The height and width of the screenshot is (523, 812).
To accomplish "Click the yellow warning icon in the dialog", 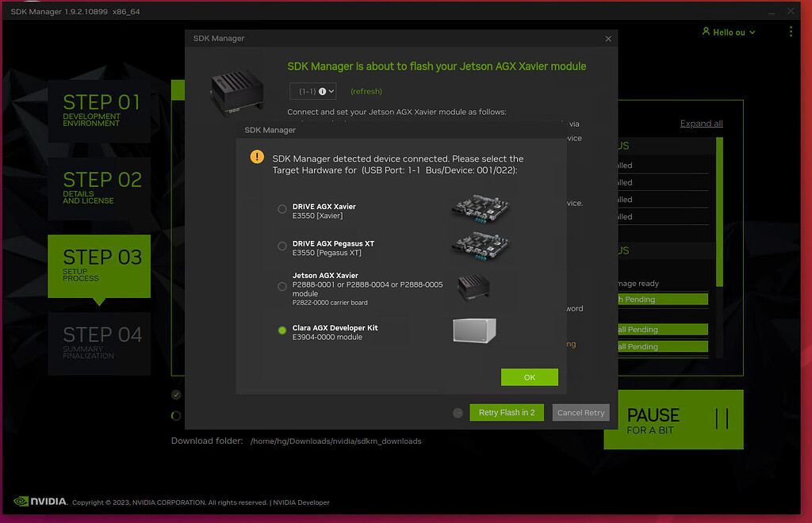I will pyautogui.click(x=256, y=157).
